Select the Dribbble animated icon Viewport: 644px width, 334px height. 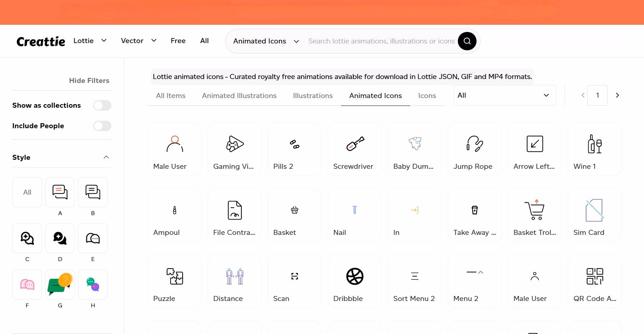(354, 281)
